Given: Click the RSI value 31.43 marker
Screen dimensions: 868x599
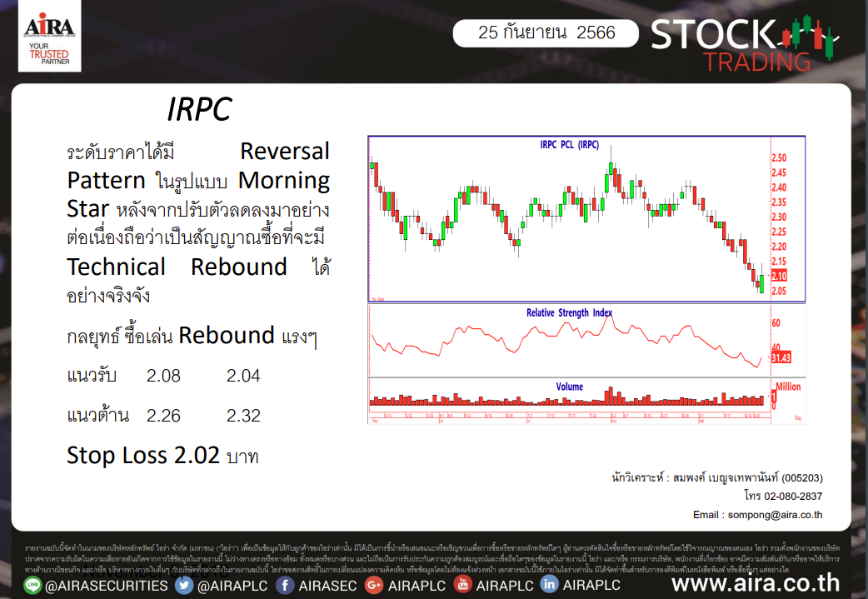Looking at the screenshot, I should point(781,357).
